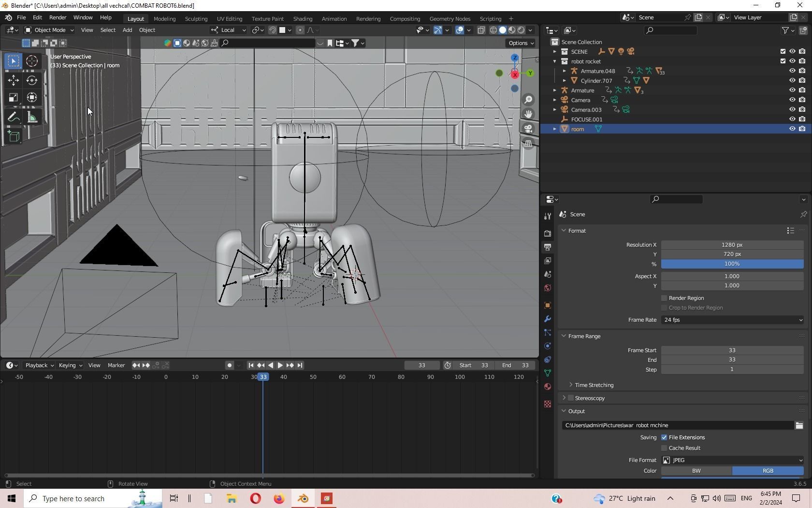Image resolution: width=812 pixels, height=508 pixels.
Task: Hide FOCUSE.001 eye icon
Action: (x=792, y=119)
